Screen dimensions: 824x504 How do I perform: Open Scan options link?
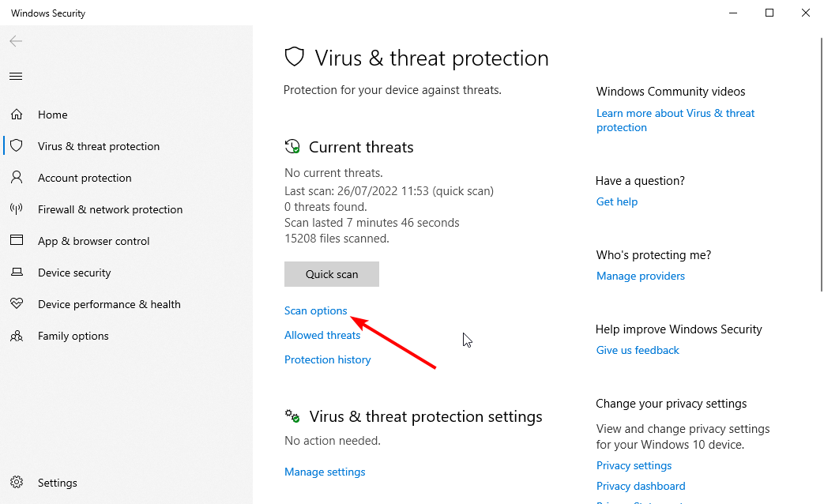tap(316, 310)
